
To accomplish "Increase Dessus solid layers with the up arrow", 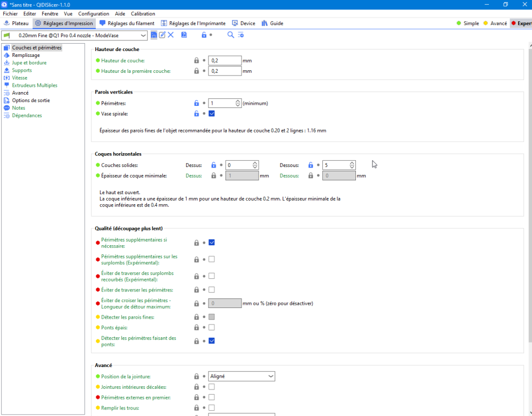I will 255,163.
